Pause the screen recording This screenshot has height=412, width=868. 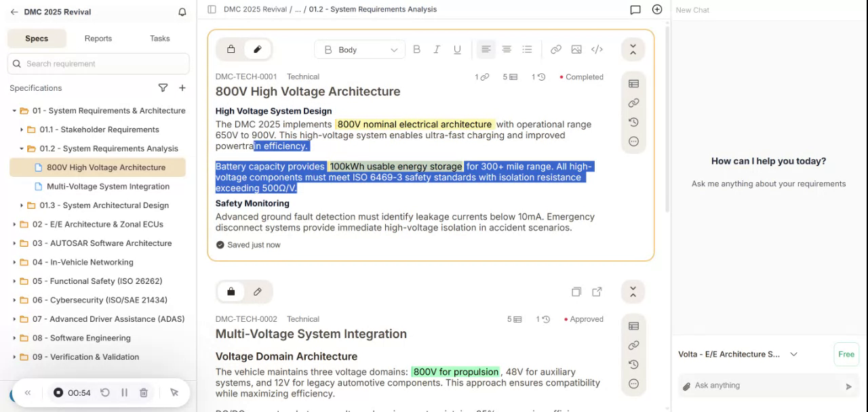pos(124,392)
